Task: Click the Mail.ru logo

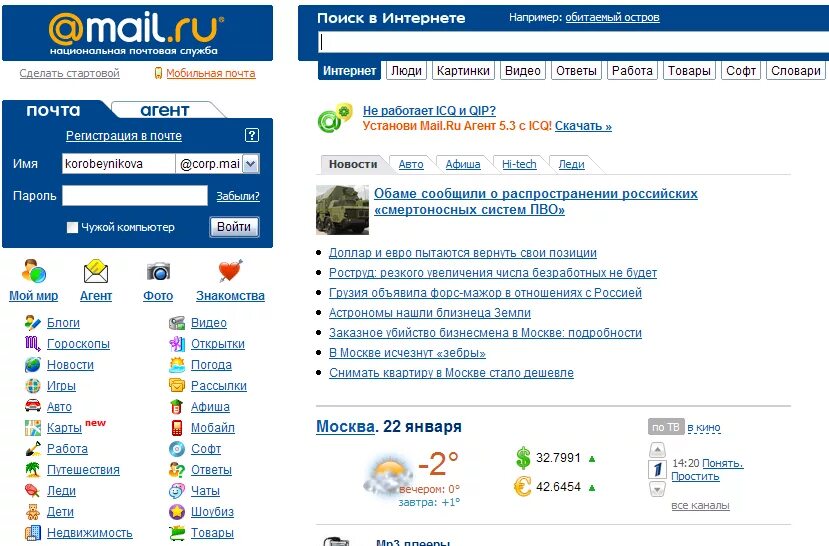Action: [137, 33]
